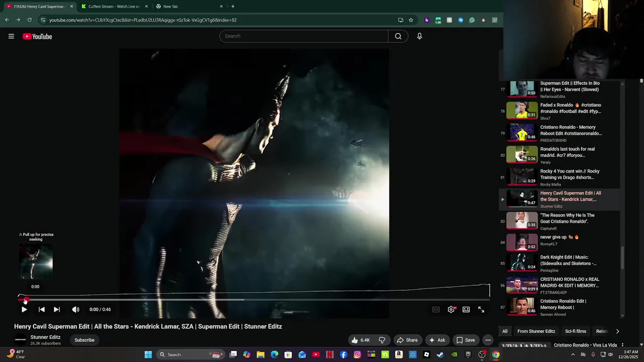Image resolution: width=644 pixels, height=362 pixels.
Task: Open the Shazam extension icon
Action: 460,20
